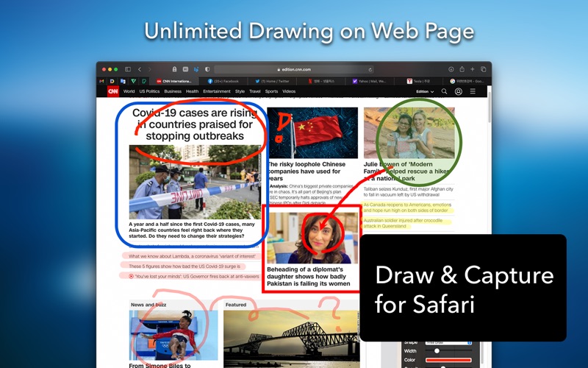Image resolution: width=588 pixels, height=368 pixels.
Task: Click the forward navigation arrow in Safari
Action: click(150, 69)
